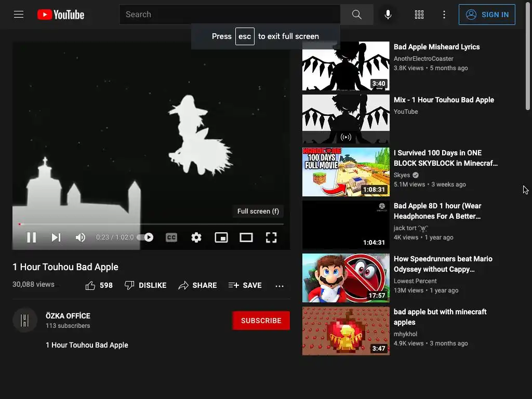This screenshot has width=532, height=399.
Task: Open the How Speedrunners beat Mario Odyssey title
Action: [x=443, y=264]
